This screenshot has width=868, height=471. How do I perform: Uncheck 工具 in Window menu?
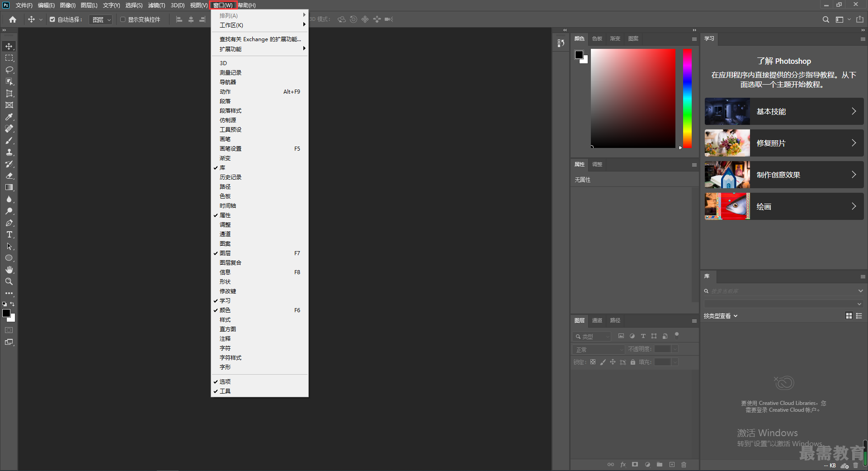click(x=259, y=391)
